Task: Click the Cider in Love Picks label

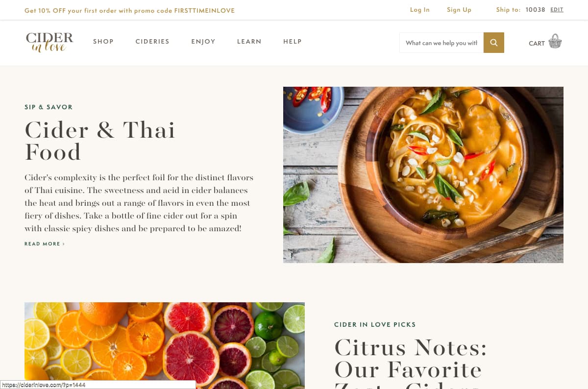Action: click(375, 325)
